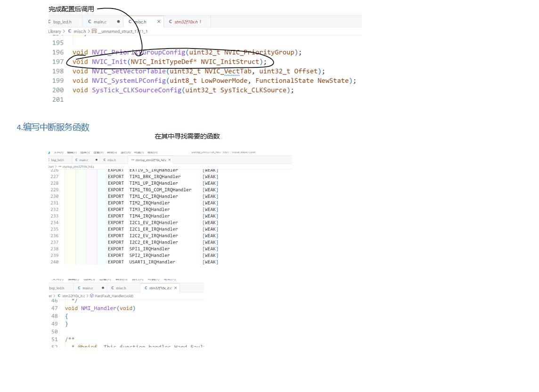This screenshot has height=392, width=539.
Task: Click line number 233 in assembly gutter
Action: tap(54, 216)
